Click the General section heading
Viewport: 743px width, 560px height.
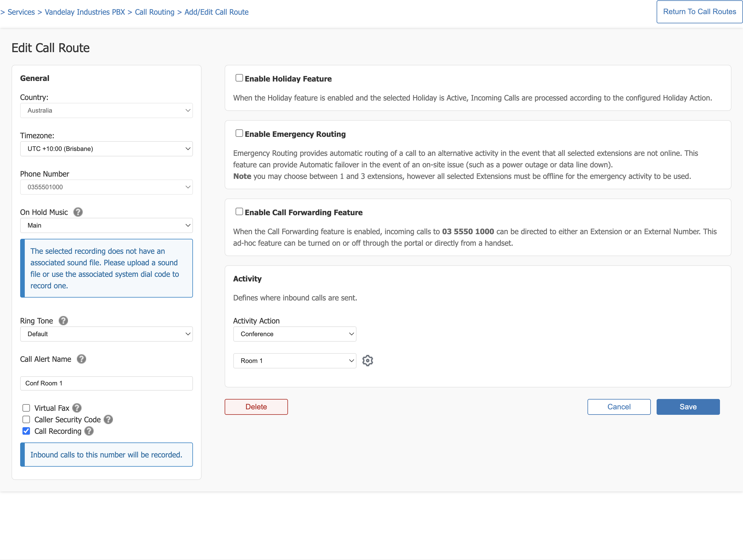pos(35,78)
